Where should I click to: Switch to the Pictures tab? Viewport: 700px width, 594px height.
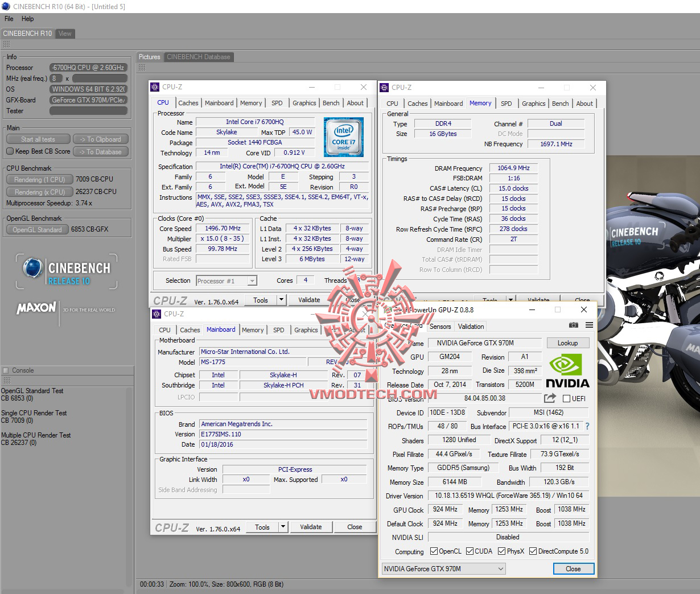click(x=150, y=57)
